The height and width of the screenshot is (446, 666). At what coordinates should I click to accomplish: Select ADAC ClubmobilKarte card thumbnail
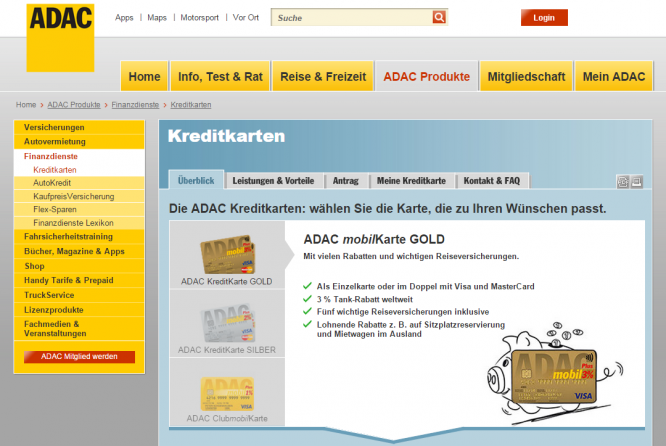[227, 392]
